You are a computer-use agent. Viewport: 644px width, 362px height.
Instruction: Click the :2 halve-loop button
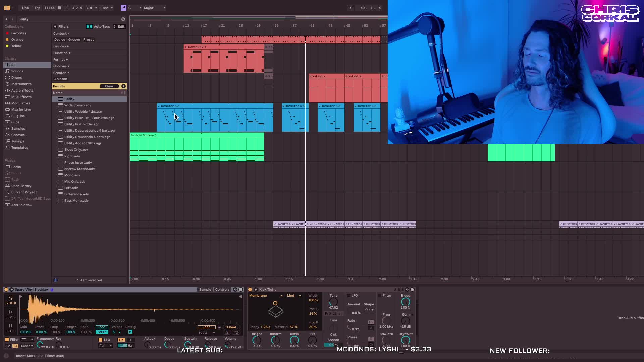227,332
